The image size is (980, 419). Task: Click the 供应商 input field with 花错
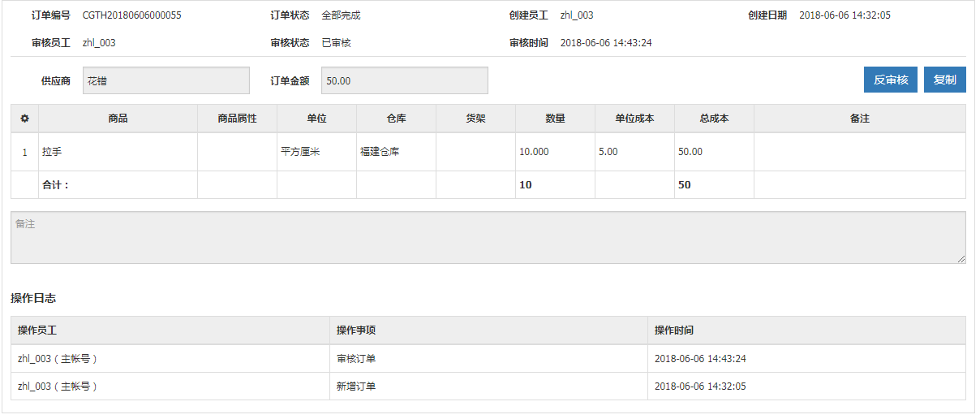[166, 80]
